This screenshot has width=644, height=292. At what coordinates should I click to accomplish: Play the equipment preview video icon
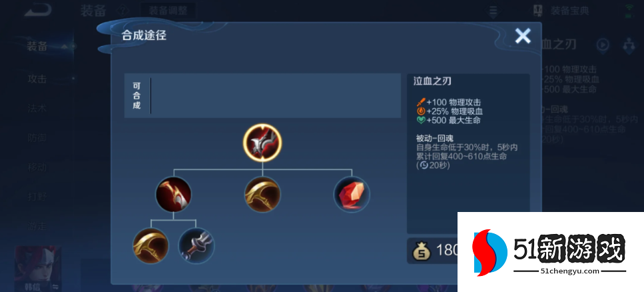(x=603, y=45)
